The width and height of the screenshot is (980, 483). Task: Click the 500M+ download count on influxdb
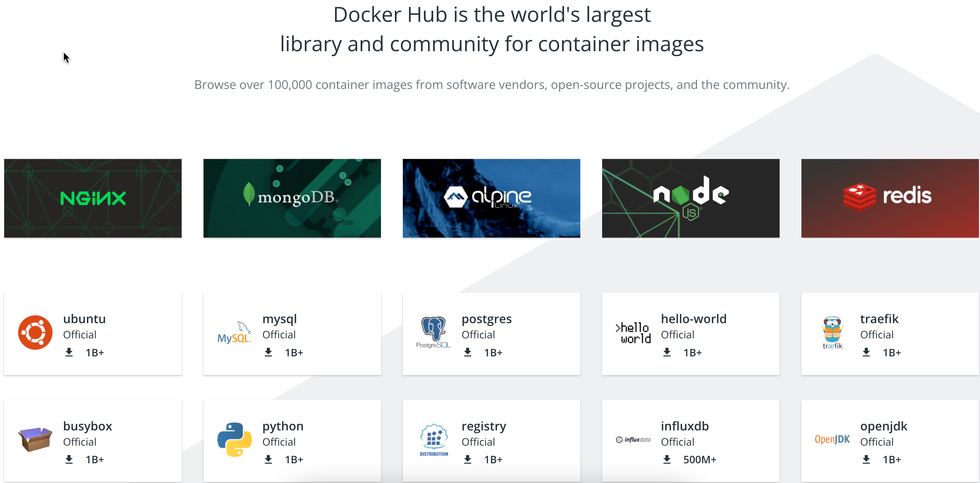700,459
